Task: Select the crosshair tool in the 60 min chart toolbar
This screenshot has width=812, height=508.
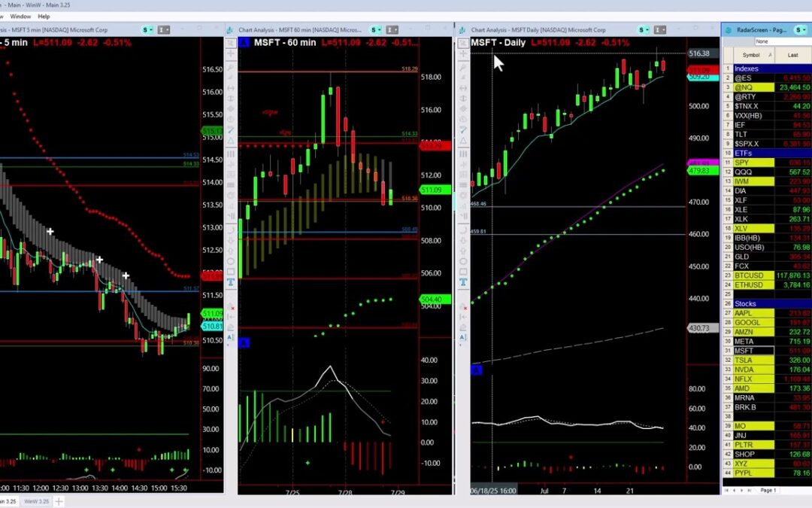Action: (x=231, y=53)
